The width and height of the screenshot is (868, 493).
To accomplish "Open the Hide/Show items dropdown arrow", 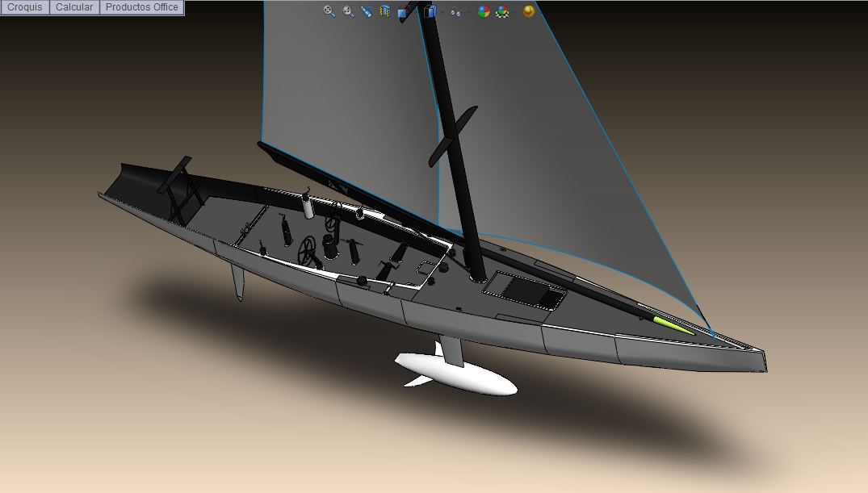I will pyautogui.click(x=468, y=10).
